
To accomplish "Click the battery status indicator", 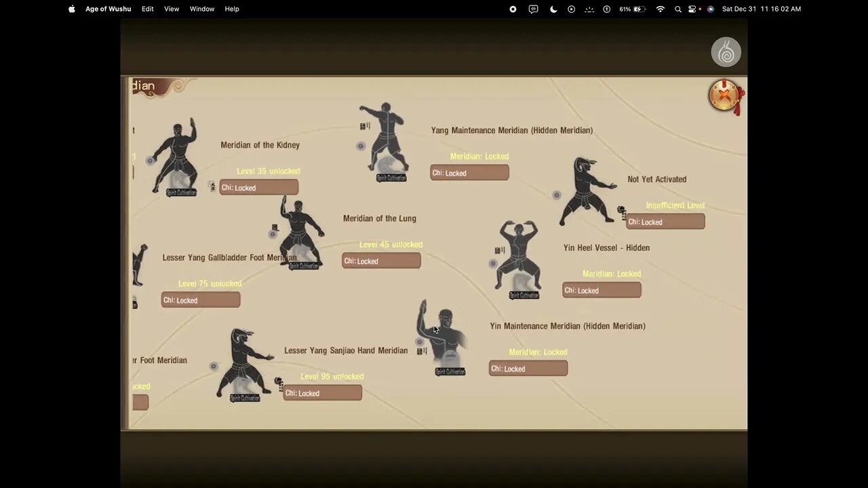I will coord(632,9).
